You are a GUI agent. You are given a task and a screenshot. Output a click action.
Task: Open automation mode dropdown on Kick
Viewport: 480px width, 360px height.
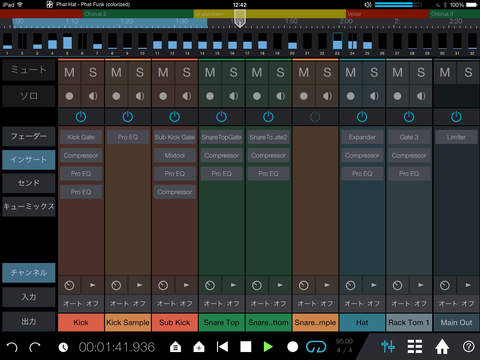click(x=81, y=304)
